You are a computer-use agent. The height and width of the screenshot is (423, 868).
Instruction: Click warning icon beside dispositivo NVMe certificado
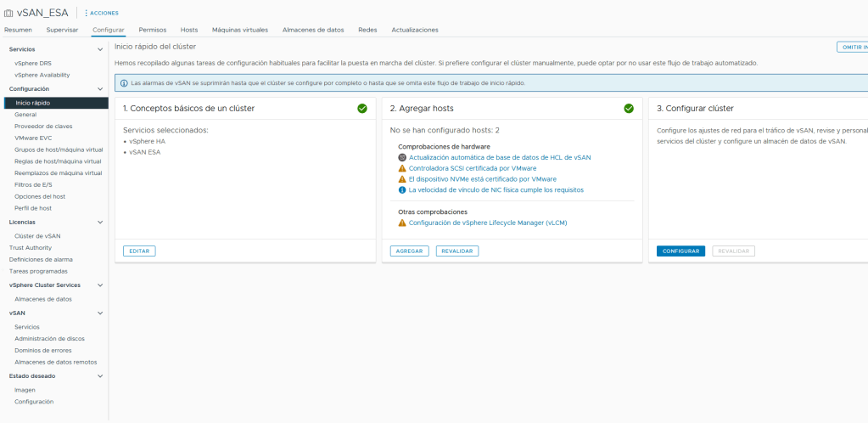402,179
